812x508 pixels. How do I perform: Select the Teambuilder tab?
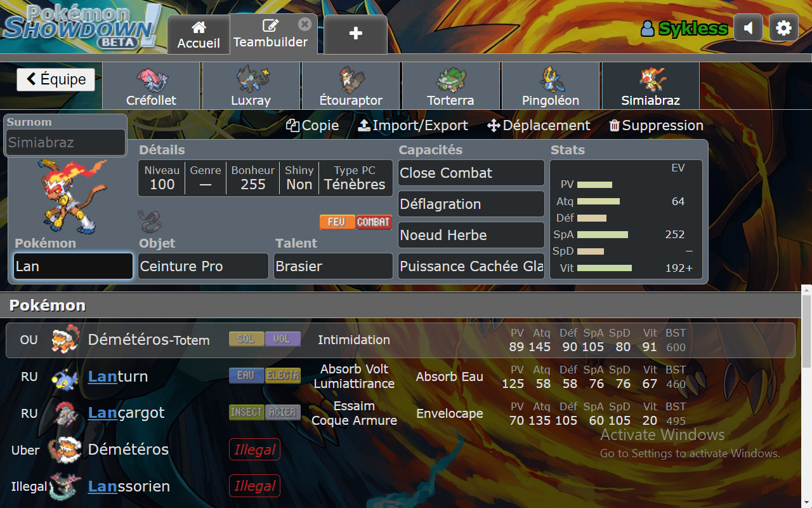(x=270, y=34)
